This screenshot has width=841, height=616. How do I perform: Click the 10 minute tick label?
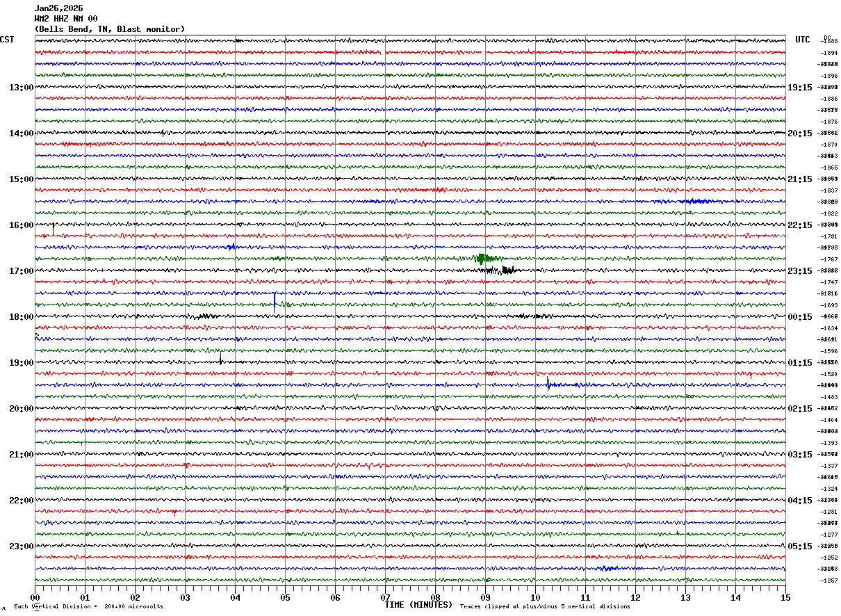(535, 597)
